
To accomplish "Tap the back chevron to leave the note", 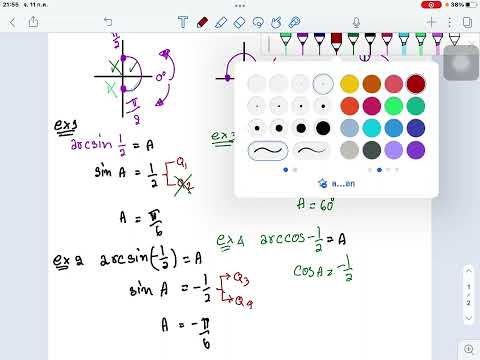I will click(x=12, y=23).
